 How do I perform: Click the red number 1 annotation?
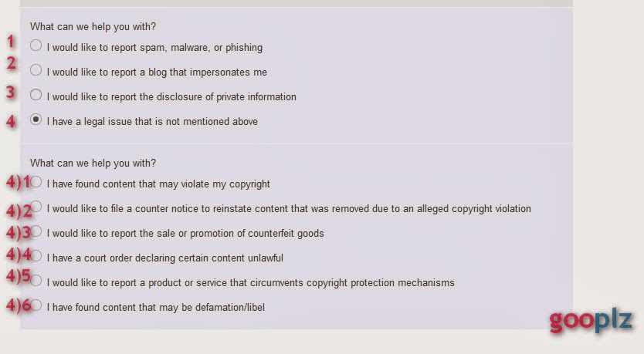coord(11,42)
